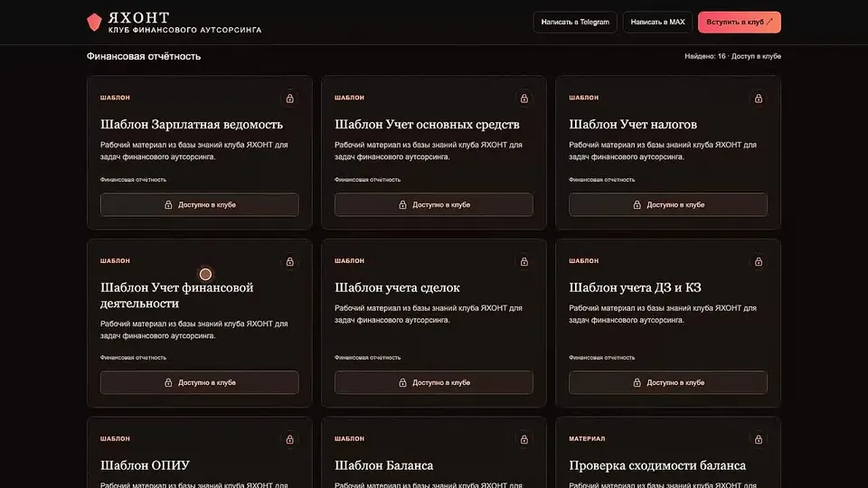
Task: Open Проверка сходимости баланса title
Action: pyautogui.click(x=657, y=465)
